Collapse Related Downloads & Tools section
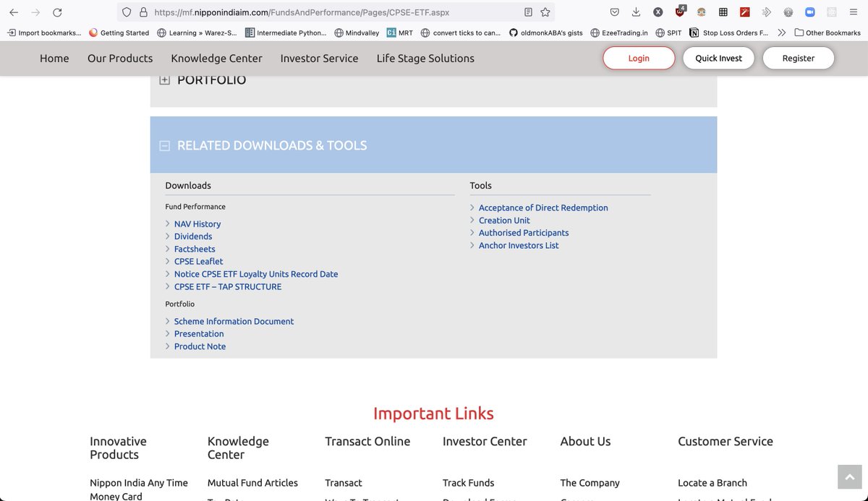The height and width of the screenshot is (501, 868). [164, 145]
